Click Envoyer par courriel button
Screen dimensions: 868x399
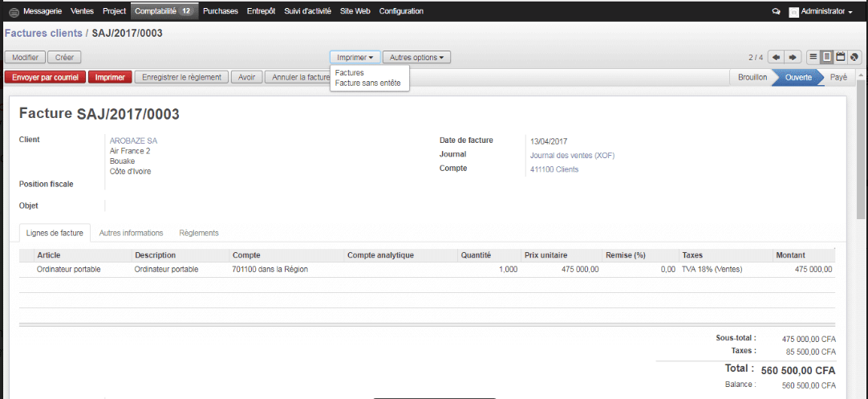tap(46, 77)
